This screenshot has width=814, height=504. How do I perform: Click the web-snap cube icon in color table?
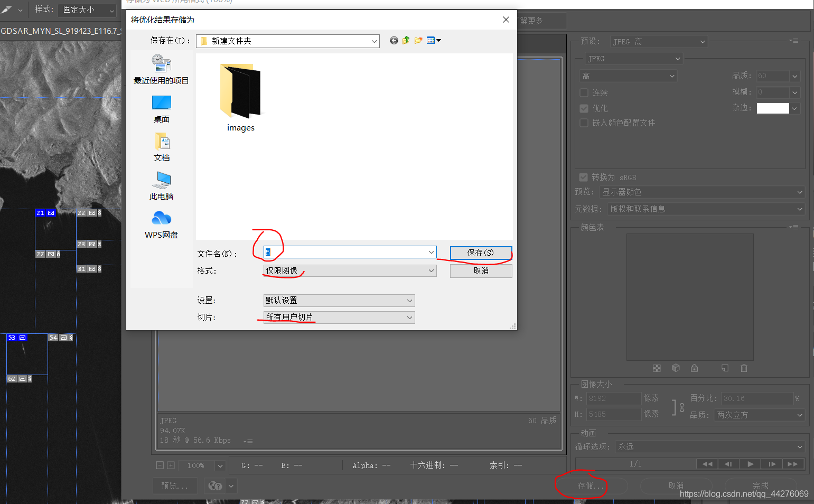coord(676,368)
